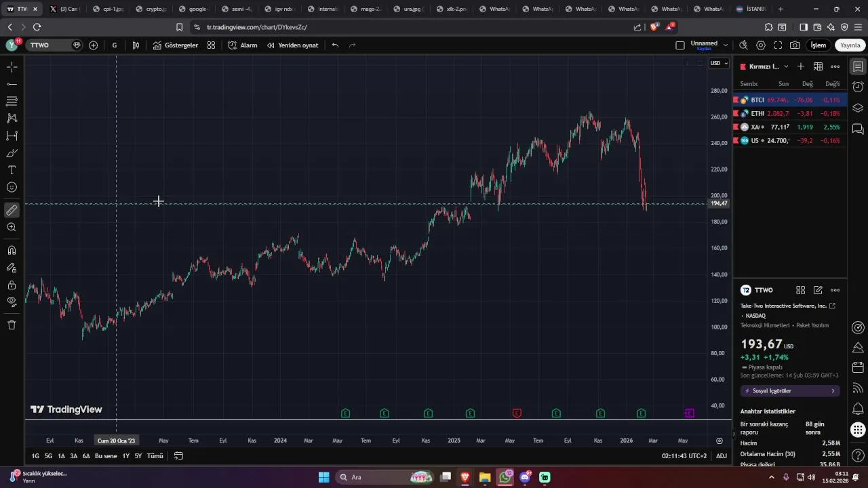
Task: Select the forecasting and measurement tool
Action: [12, 136]
